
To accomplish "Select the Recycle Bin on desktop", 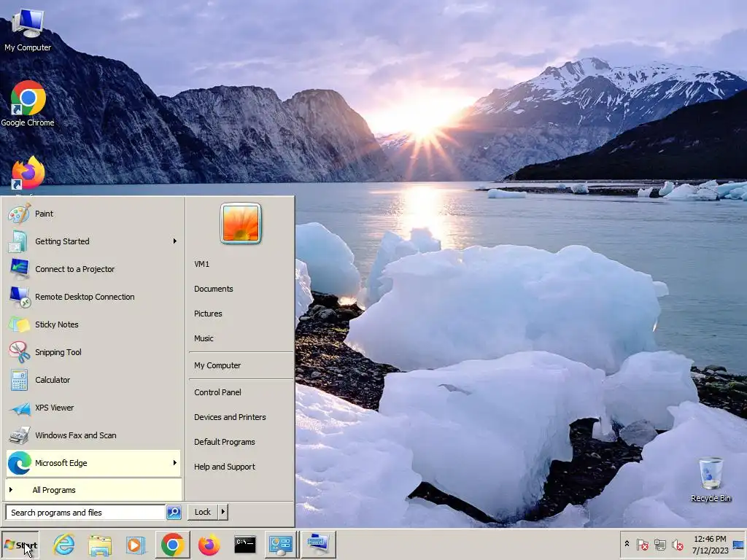I will [711, 480].
